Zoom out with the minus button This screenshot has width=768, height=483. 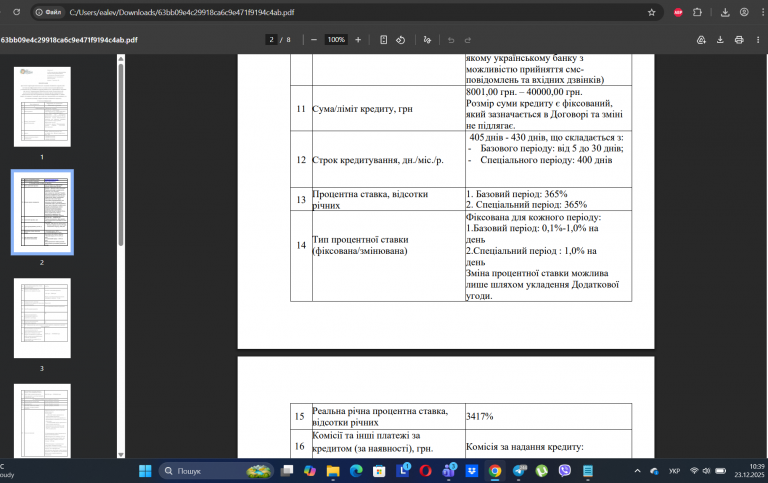[x=314, y=40]
